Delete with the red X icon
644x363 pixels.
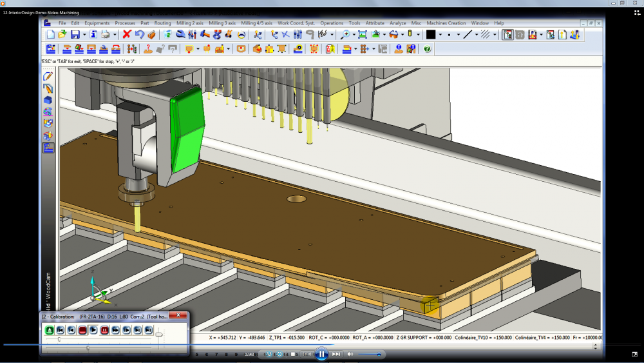point(127,35)
